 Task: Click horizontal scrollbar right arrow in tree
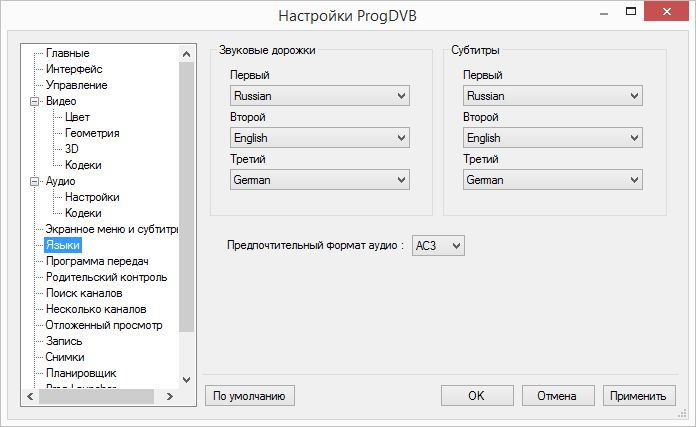click(x=171, y=397)
